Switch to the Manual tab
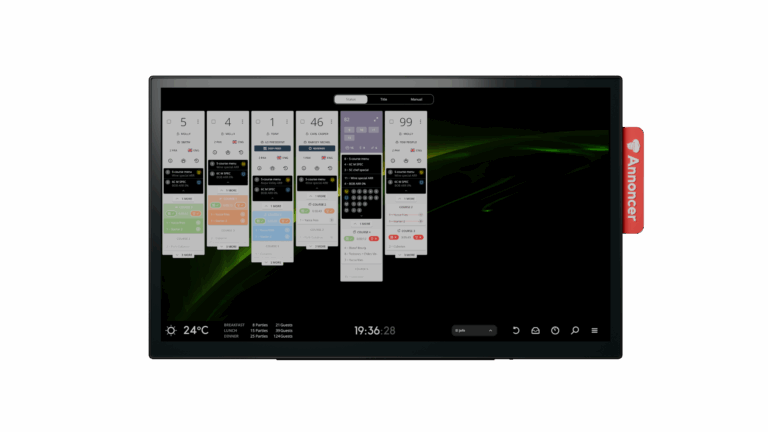Image resolution: width=768 pixels, height=432 pixels. click(x=416, y=100)
